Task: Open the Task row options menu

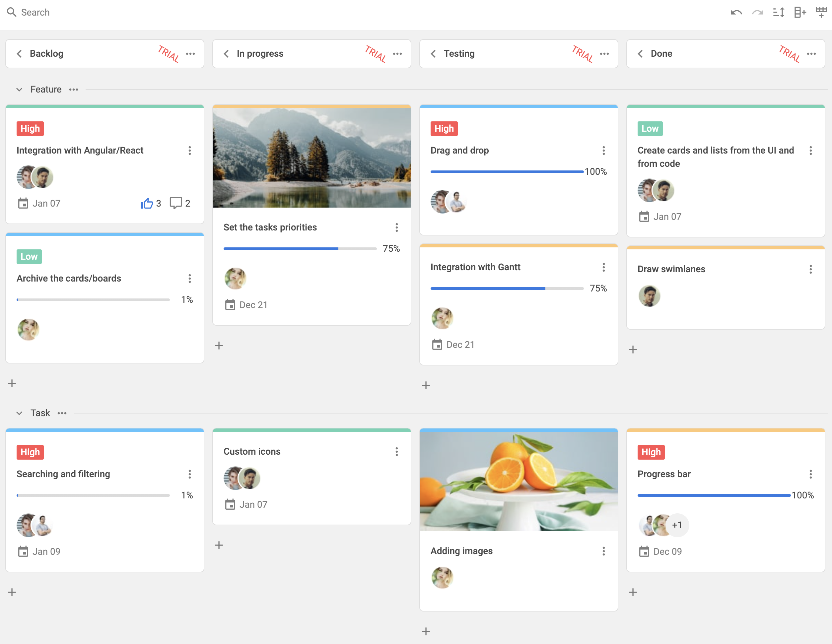Action: 62,413
